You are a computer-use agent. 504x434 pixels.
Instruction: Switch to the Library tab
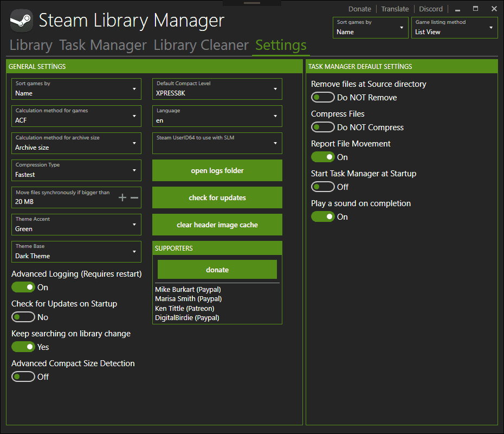pos(31,46)
